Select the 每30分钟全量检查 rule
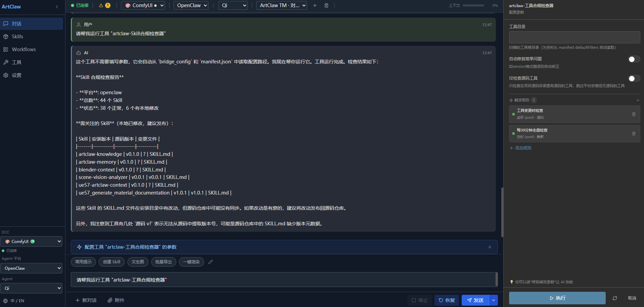 tap(575, 134)
